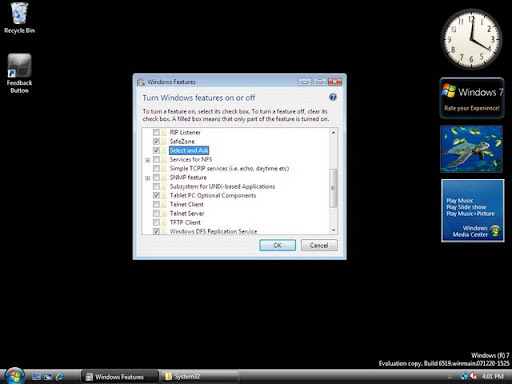Select 'Windows DFS Replication Service' label
This screenshot has width=512, height=384.
coord(213,231)
